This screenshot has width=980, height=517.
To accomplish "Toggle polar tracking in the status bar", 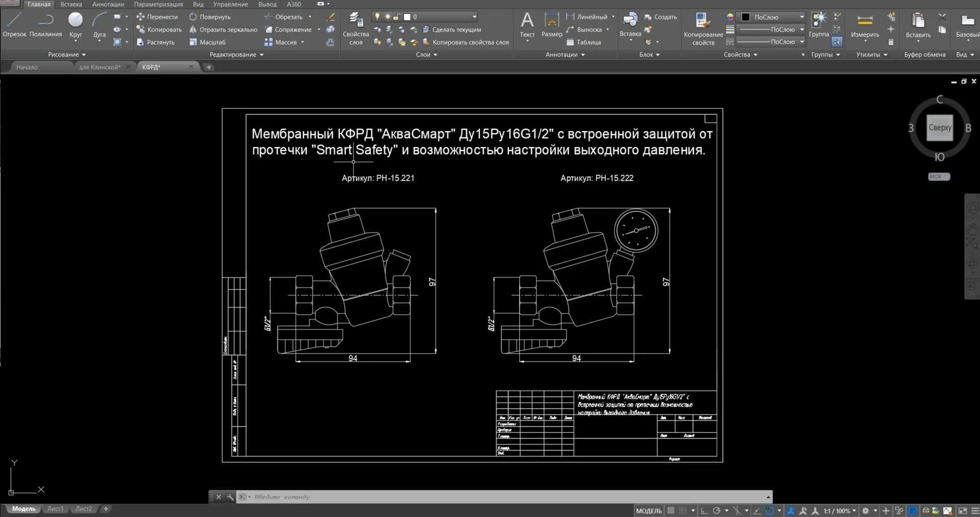I will point(716,510).
